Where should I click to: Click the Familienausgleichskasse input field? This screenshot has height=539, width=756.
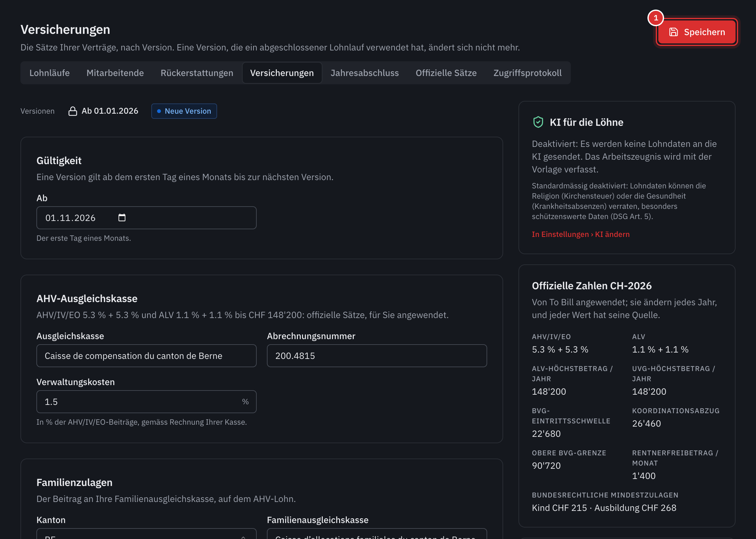coord(377,534)
